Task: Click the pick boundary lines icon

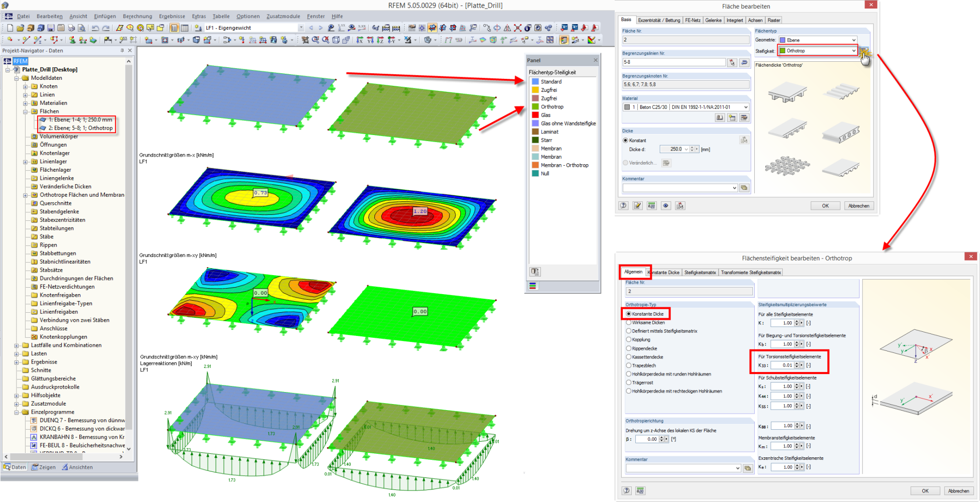Action: [x=732, y=62]
